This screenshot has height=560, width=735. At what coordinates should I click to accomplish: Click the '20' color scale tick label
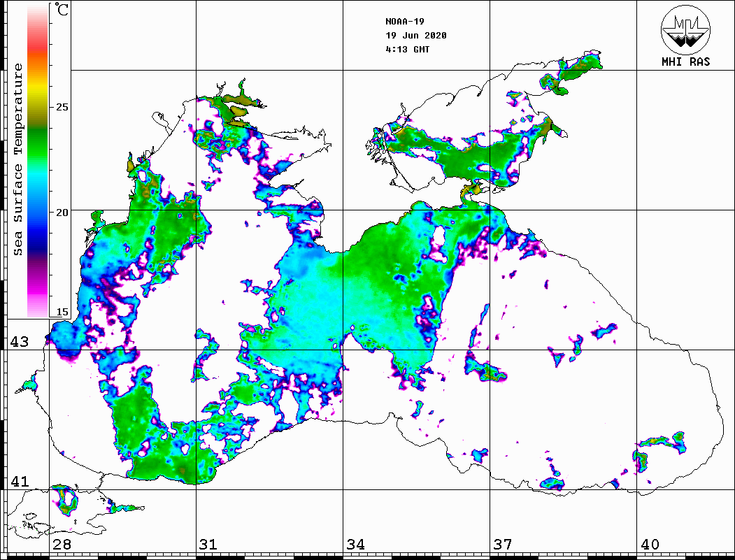pyautogui.click(x=62, y=213)
